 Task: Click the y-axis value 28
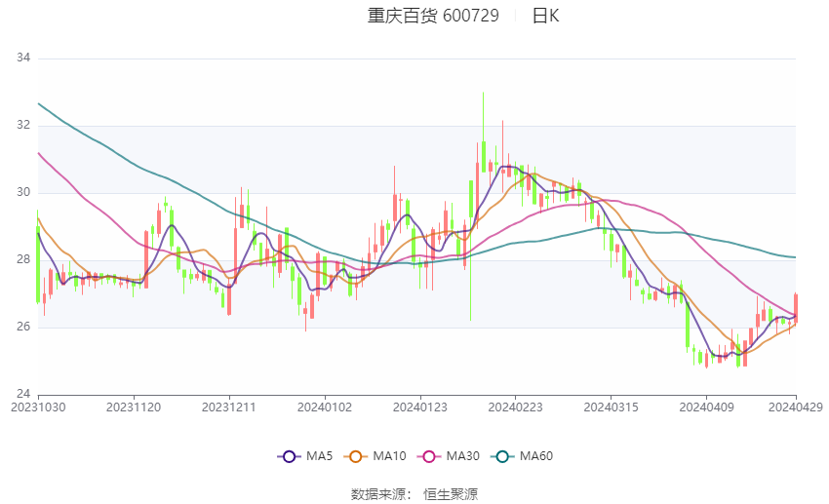pos(23,259)
